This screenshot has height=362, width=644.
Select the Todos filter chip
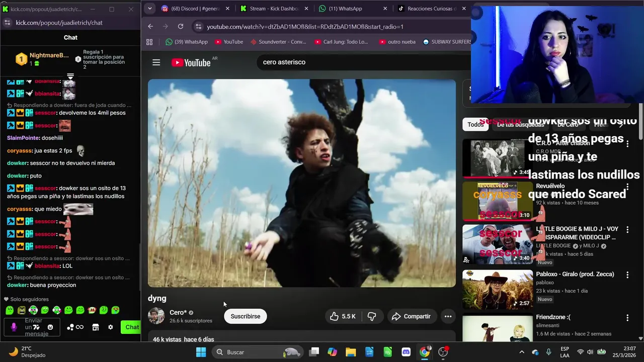pos(475,125)
